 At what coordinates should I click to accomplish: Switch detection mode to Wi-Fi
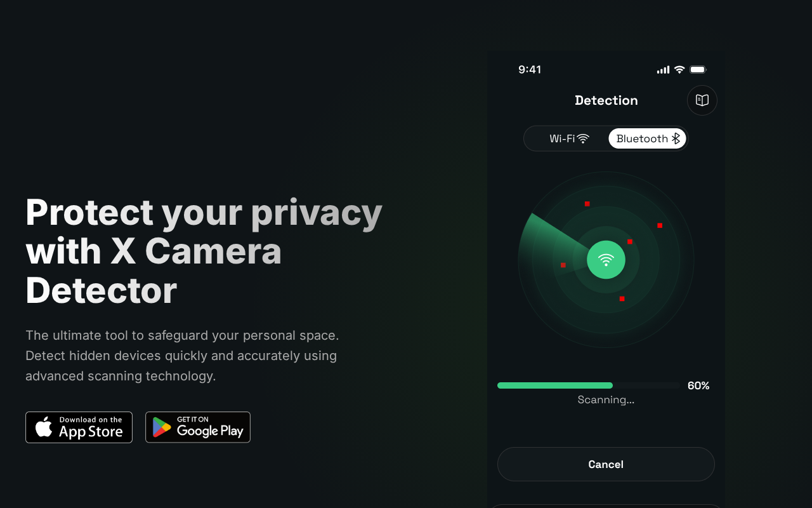point(569,138)
